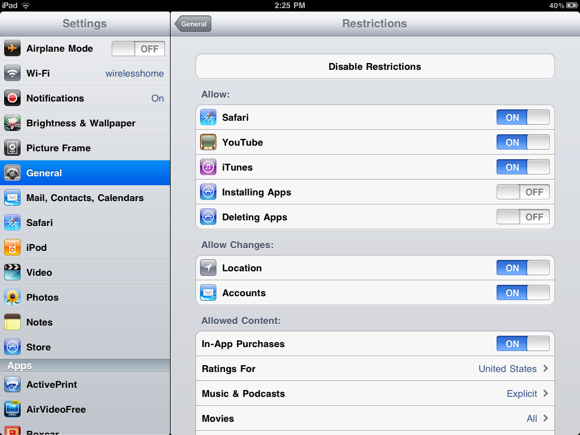Open AirVideoFree app settings row
This screenshot has width=580, height=435.
click(x=85, y=409)
